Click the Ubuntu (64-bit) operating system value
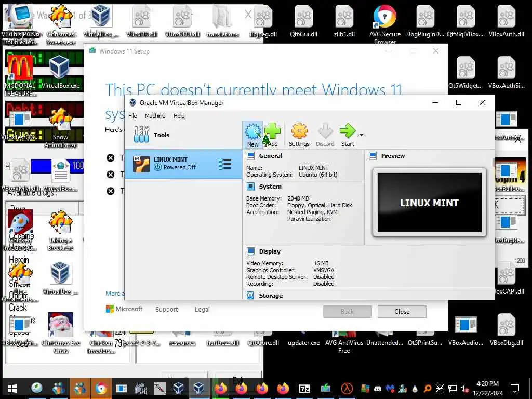This screenshot has height=399, width=532. pyautogui.click(x=318, y=175)
